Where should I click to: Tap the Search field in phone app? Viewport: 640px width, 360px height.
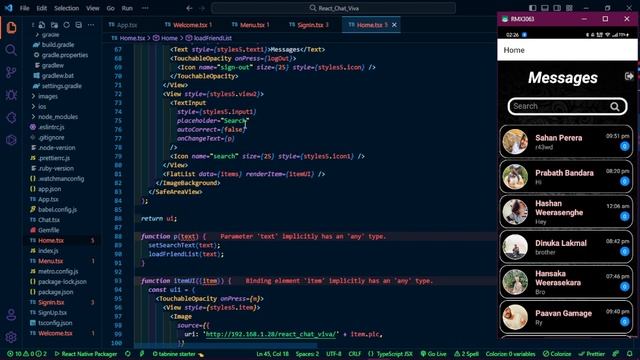[567, 107]
